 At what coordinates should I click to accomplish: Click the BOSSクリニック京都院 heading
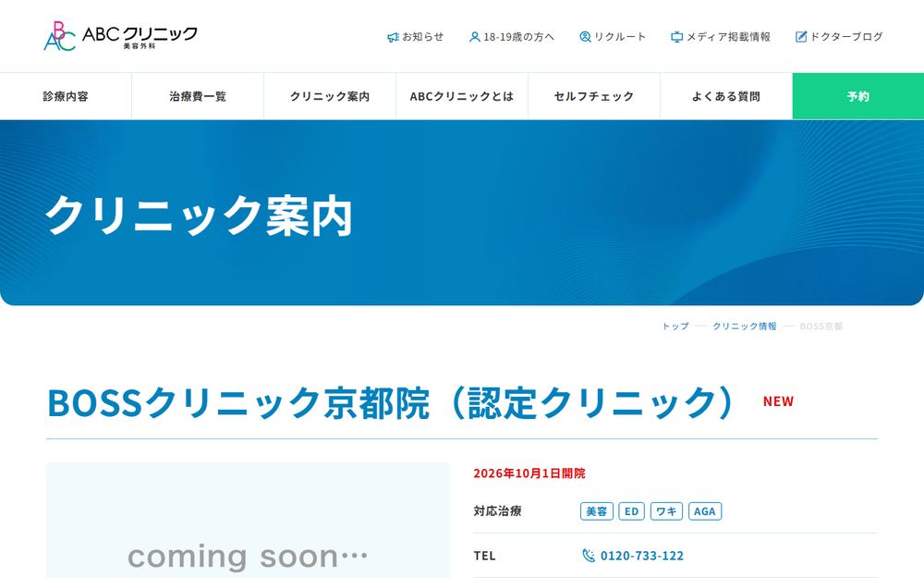pyautogui.click(x=391, y=403)
